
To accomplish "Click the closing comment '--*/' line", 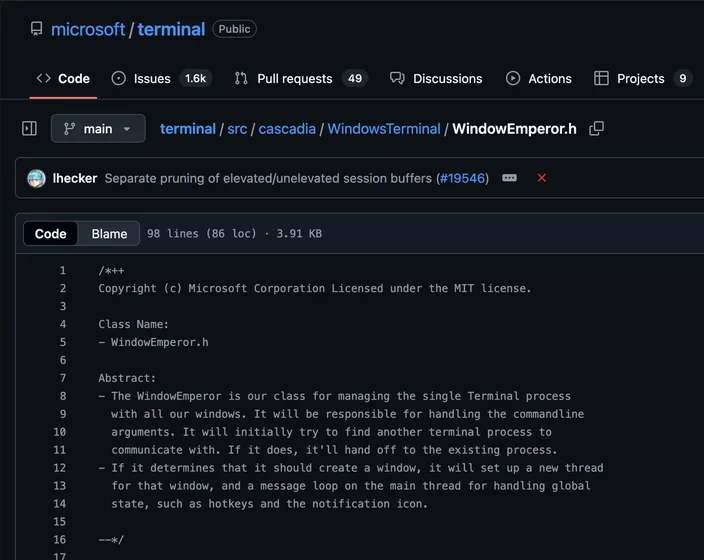I will (111, 540).
